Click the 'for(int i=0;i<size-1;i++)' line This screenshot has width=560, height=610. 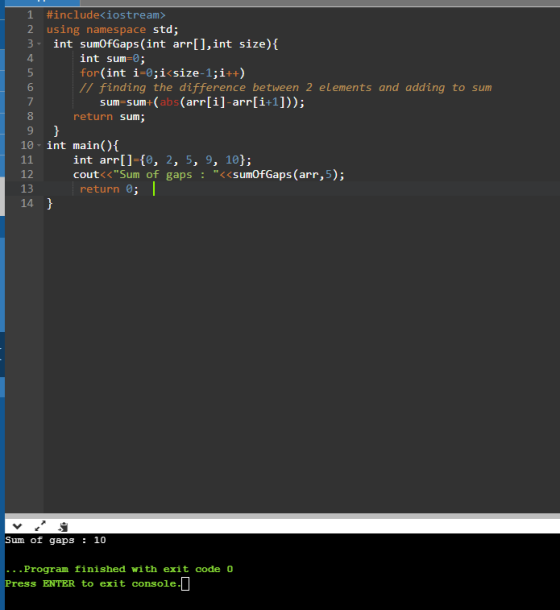coord(162,73)
